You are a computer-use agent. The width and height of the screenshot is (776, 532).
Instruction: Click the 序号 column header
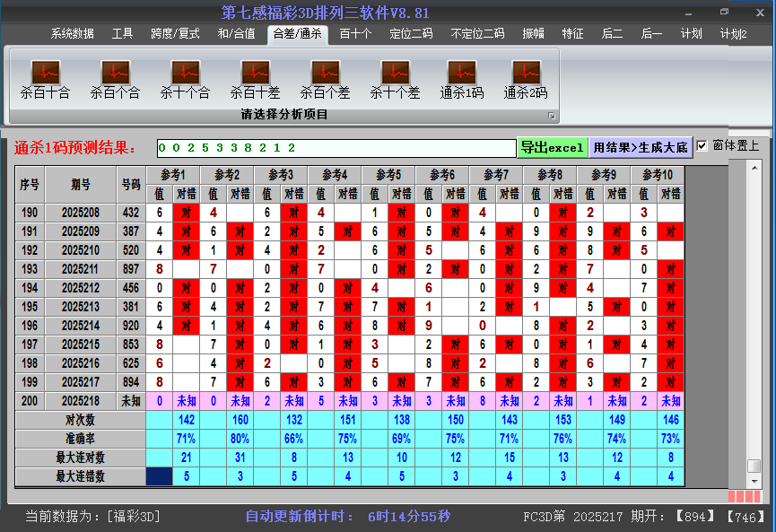pyautogui.click(x=30, y=185)
